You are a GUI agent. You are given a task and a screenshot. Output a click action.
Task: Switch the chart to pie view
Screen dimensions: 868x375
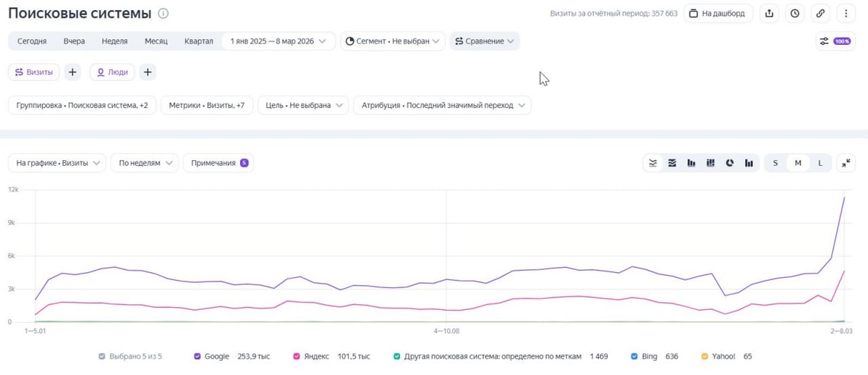pos(729,163)
